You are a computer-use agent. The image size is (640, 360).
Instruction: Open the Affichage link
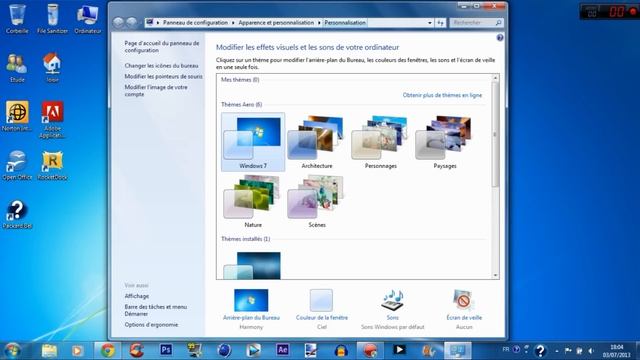click(137, 296)
